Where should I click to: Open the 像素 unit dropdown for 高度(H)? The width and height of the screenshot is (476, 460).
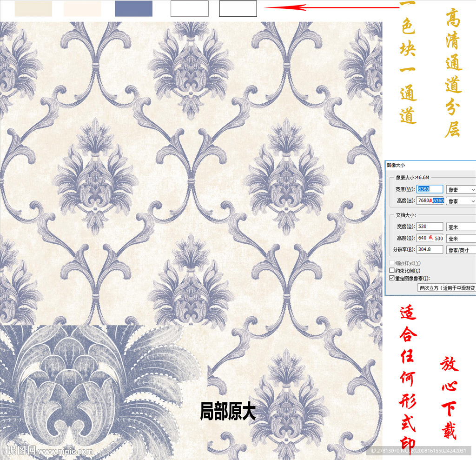click(461, 201)
